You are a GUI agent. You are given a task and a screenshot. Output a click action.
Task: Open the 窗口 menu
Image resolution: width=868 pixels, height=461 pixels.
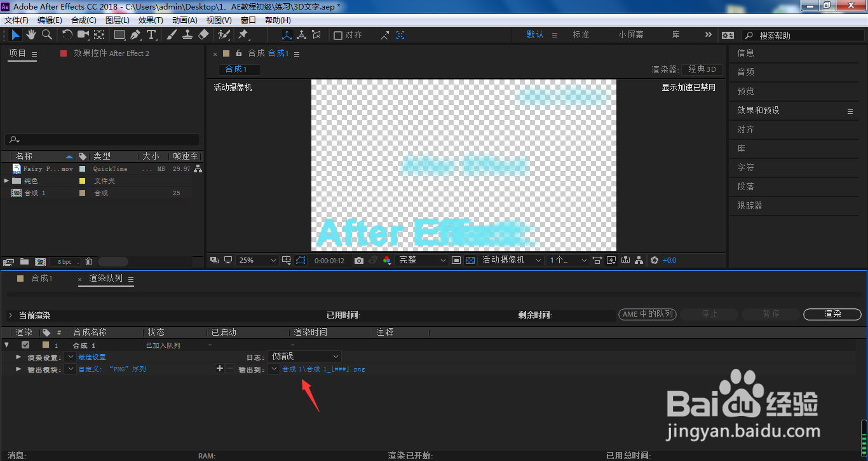pos(248,20)
